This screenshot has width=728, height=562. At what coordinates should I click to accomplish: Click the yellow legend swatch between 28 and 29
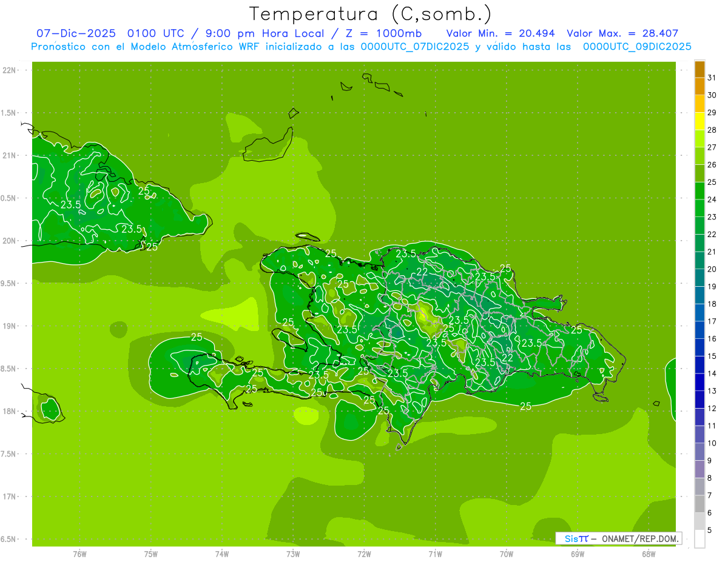[699, 121]
